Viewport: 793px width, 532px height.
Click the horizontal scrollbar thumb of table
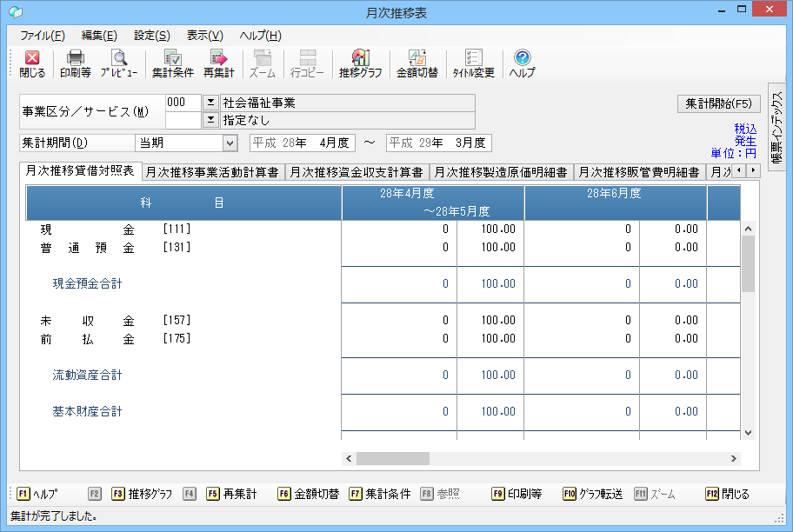pos(392,458)
